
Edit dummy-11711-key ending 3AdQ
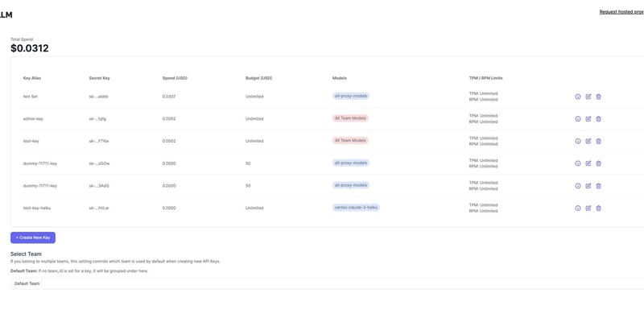tap(588, 186)
